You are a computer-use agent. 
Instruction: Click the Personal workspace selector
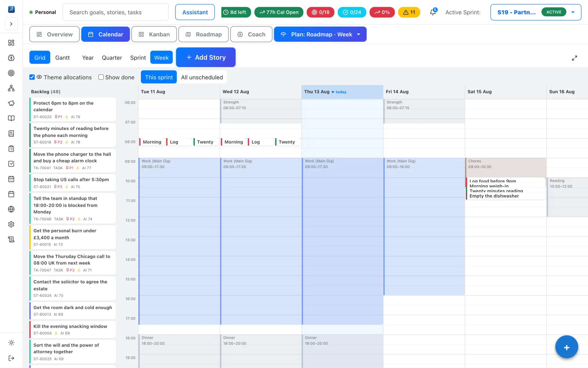[43, 12]
